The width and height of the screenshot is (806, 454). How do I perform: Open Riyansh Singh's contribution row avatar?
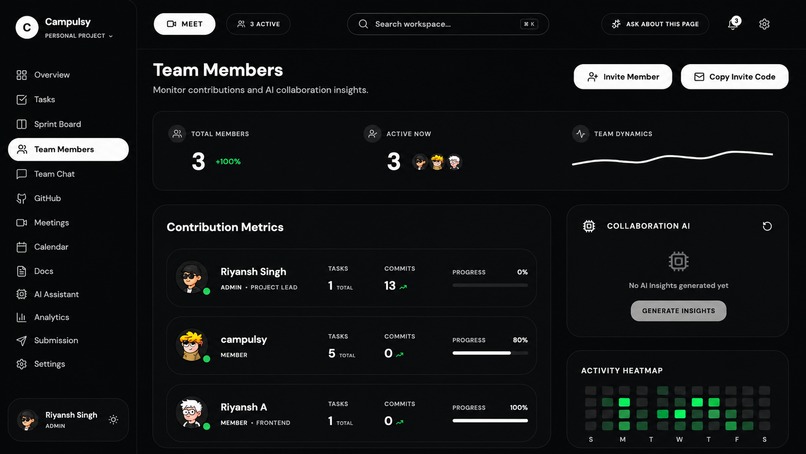[192, 277]
